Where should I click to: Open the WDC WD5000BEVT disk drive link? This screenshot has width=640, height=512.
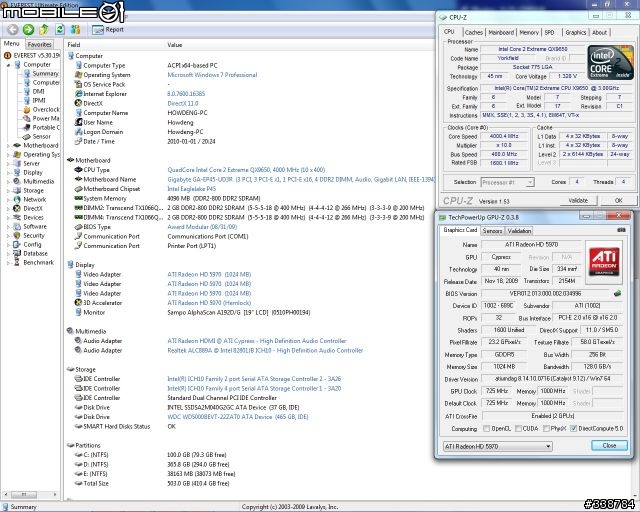238,417
